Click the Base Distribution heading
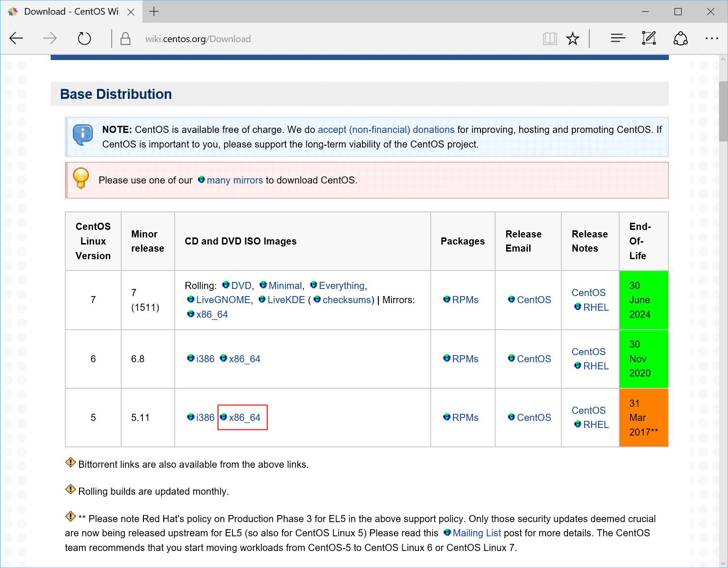Image resolution: width=728 pixels, height=568 pixels. (x=116, y=94)
